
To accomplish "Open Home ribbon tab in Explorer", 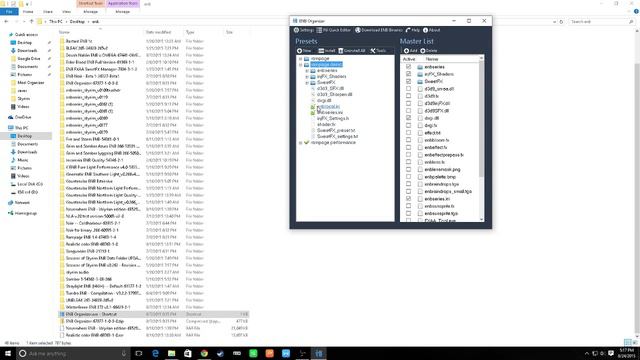I will [x=28, y=12].
